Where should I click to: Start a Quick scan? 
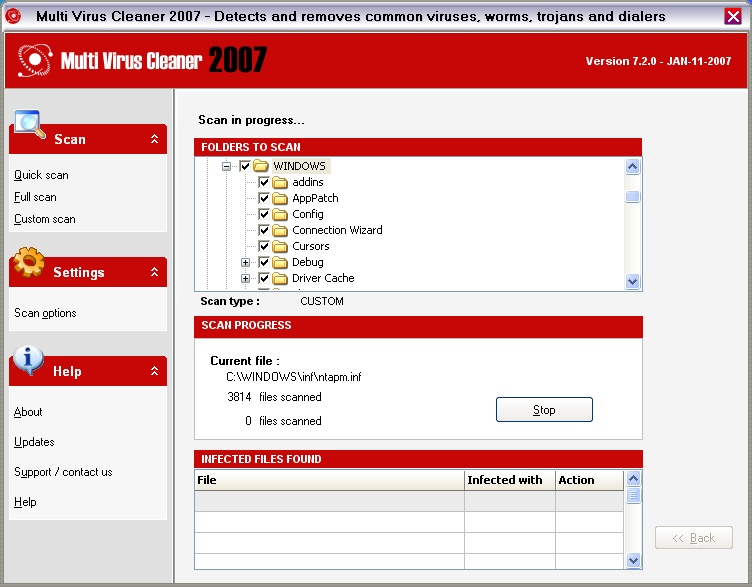[x=41, y=175]
